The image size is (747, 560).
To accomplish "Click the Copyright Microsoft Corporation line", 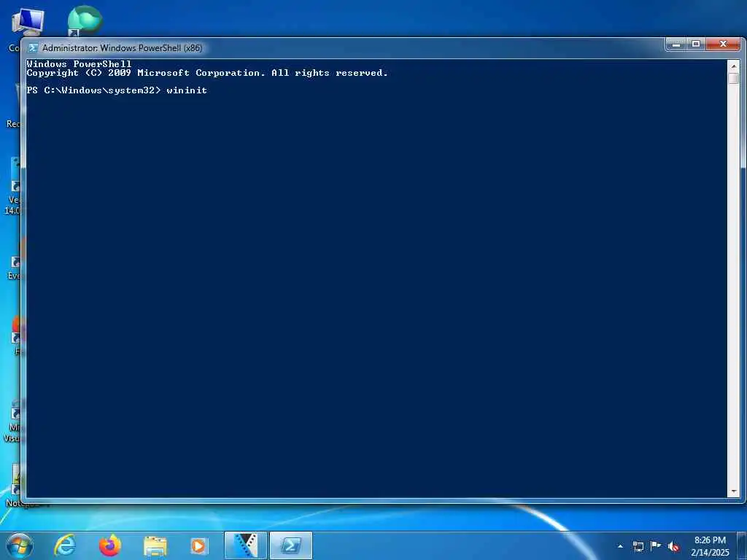I will [207, 73].
